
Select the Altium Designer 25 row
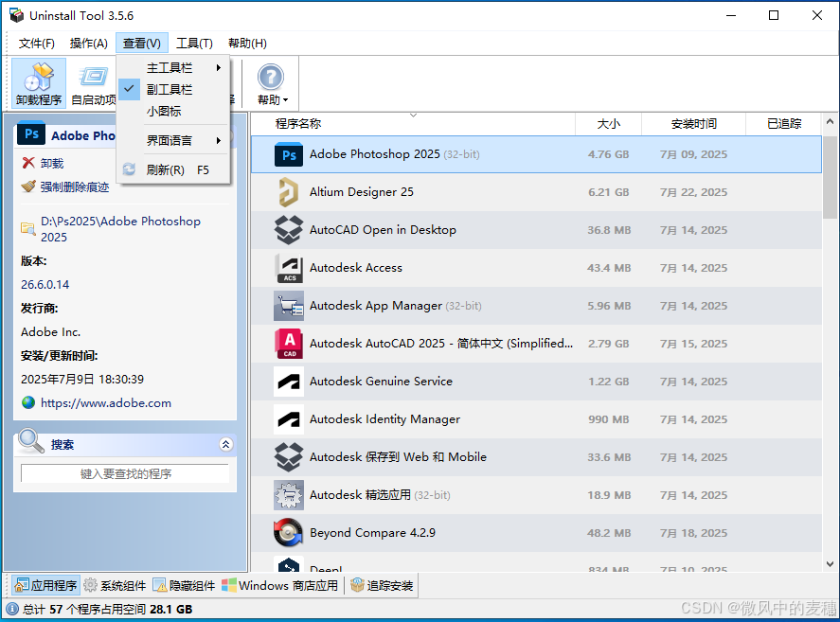536,192
